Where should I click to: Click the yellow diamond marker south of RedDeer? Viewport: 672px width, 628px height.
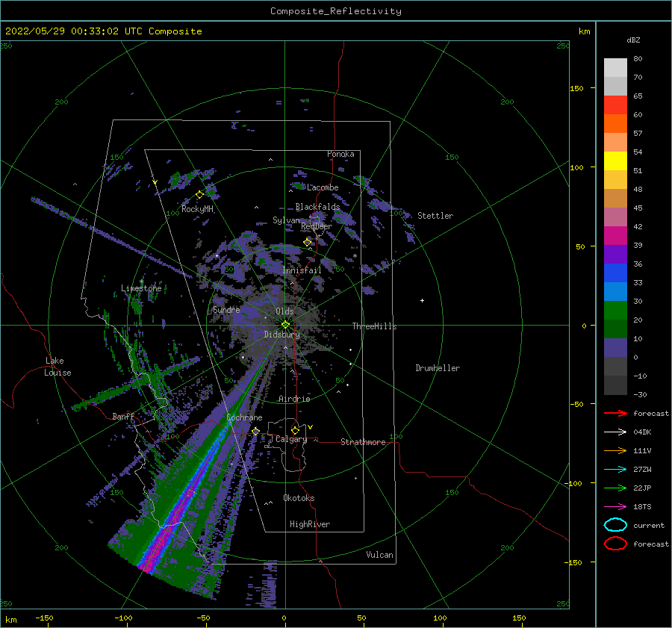(308, 242)
